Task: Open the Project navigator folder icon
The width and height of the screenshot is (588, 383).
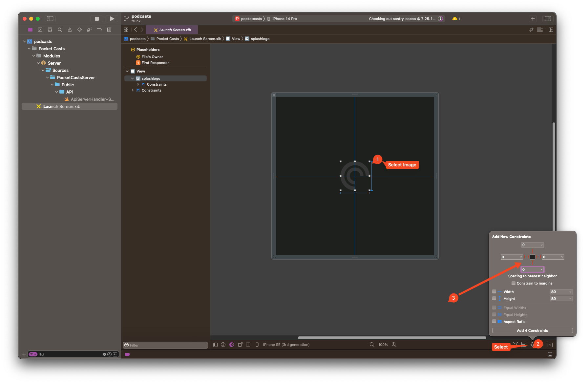Action: (x=30, y=30)
